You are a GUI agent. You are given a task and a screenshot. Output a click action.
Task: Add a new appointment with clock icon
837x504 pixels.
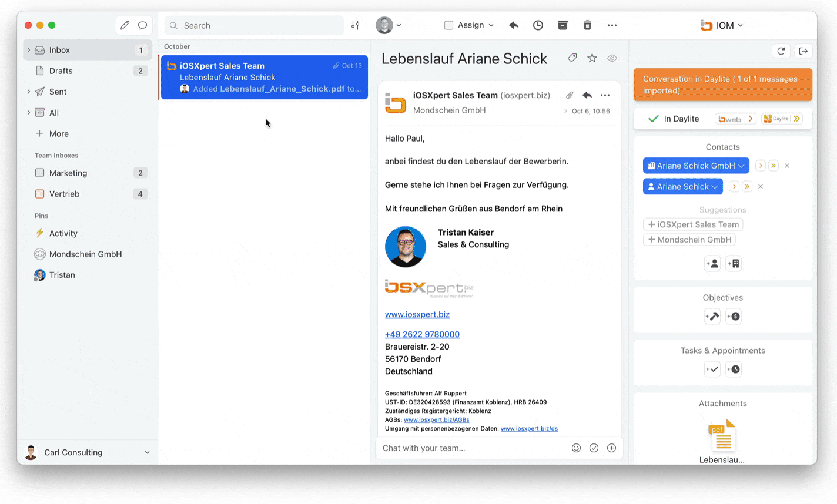[x=734, y=369]
